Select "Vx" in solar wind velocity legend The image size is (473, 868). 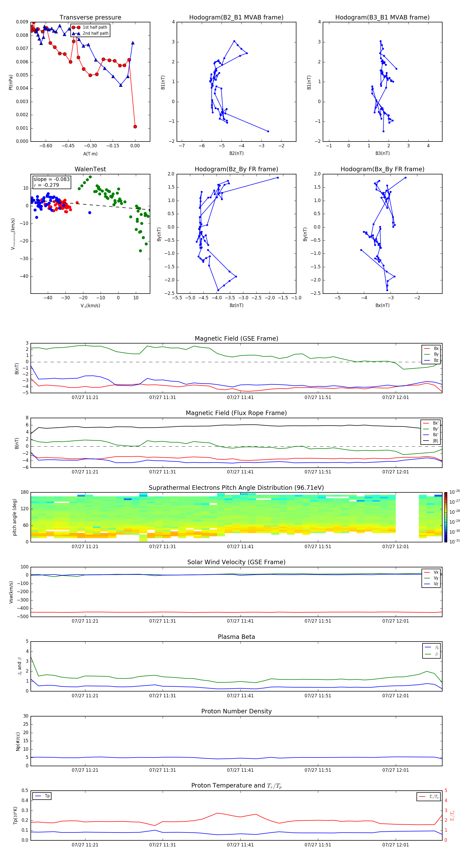pos(431,572)
